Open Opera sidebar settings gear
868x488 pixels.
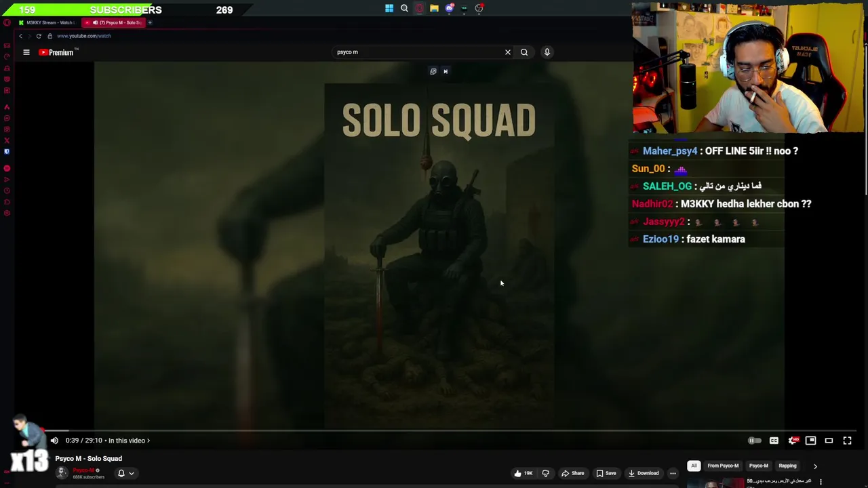pos(7,213)
